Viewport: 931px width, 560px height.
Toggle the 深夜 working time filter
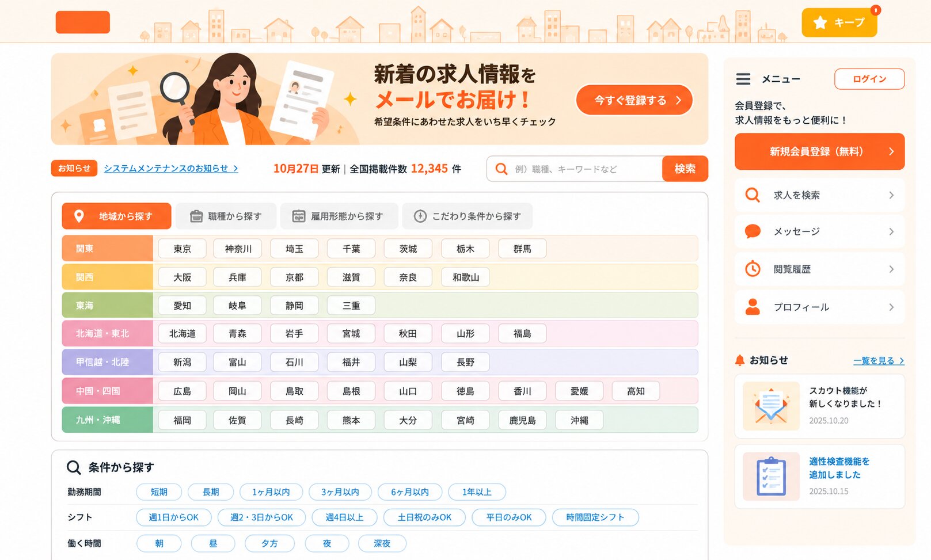(382, 543)
